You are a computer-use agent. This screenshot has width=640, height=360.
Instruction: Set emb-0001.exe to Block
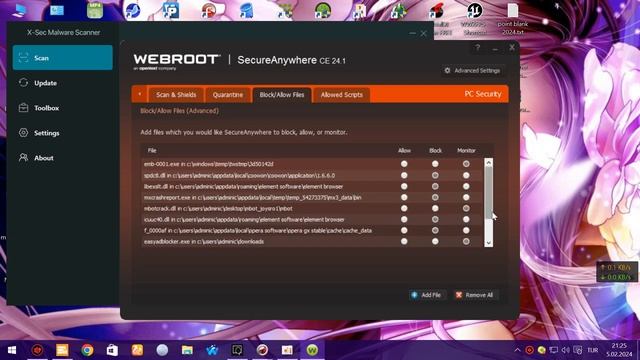(x=435, y=164)
